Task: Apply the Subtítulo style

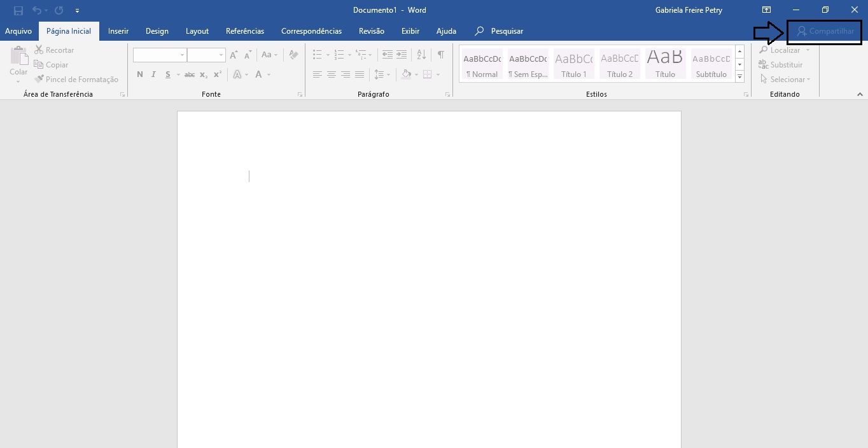Action: coord(711,64)
